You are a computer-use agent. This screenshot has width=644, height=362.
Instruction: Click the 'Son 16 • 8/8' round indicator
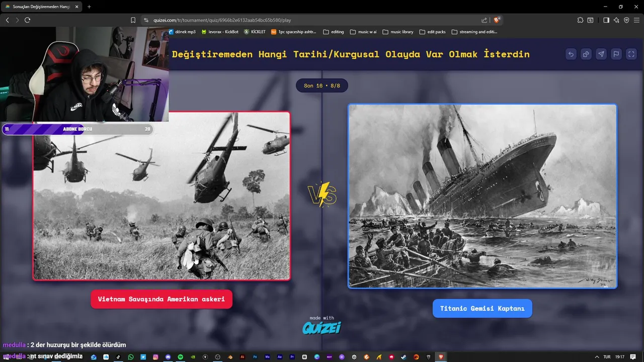pyautogui.click(x=322, y=85)
